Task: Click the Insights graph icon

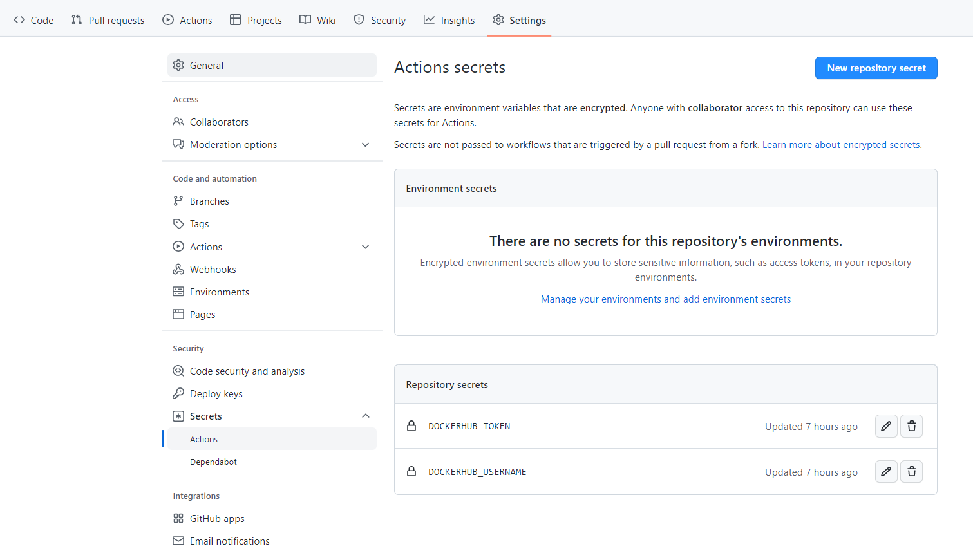Action: [429, 20]
